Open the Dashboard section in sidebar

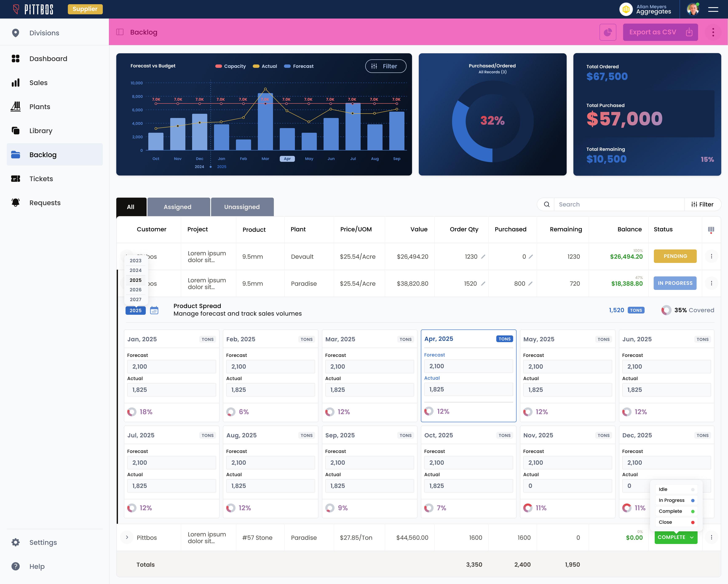(48, 58)
